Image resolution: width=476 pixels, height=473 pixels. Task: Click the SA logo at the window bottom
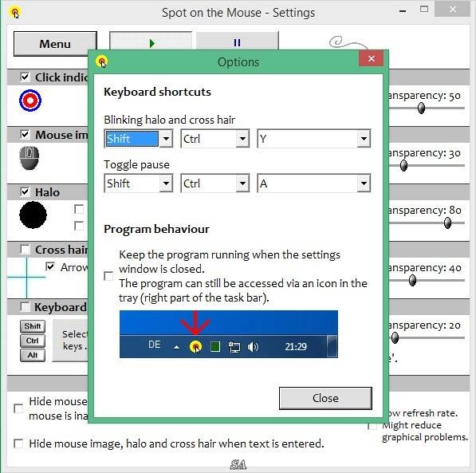[238, 464]
